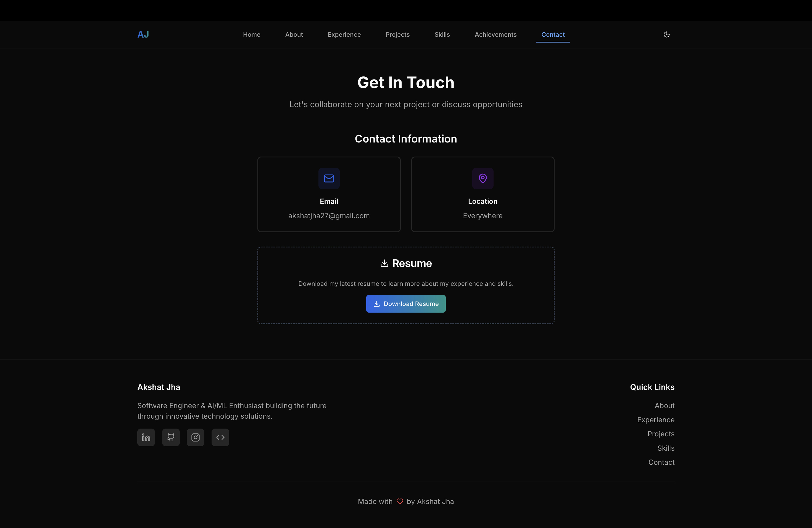Screen dimensions: 812x528
Task: Click the AJ logo
Action: coord(143,35)
